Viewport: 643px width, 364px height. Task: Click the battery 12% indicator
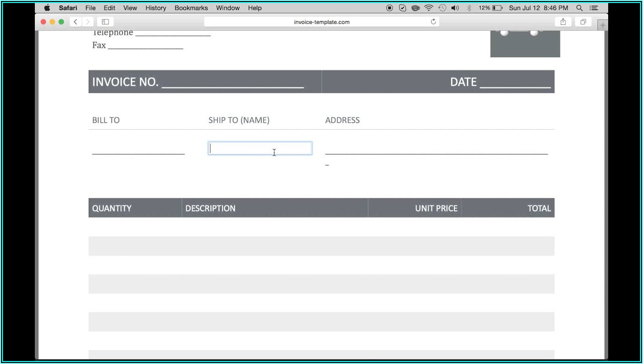tap(491, 8)
